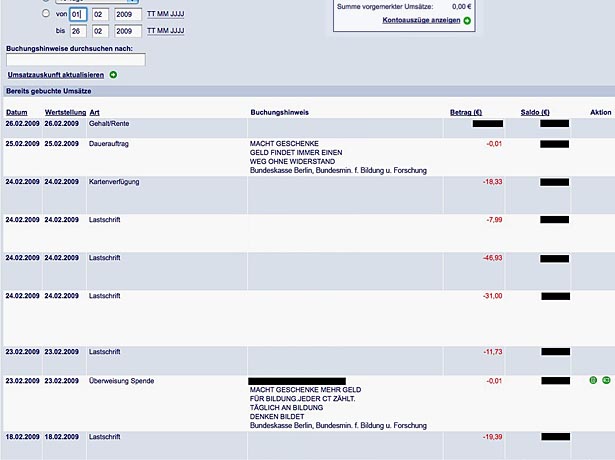
Task: Open the Umsatzauskunft aktualisieren link
Action: click(55, 75)
